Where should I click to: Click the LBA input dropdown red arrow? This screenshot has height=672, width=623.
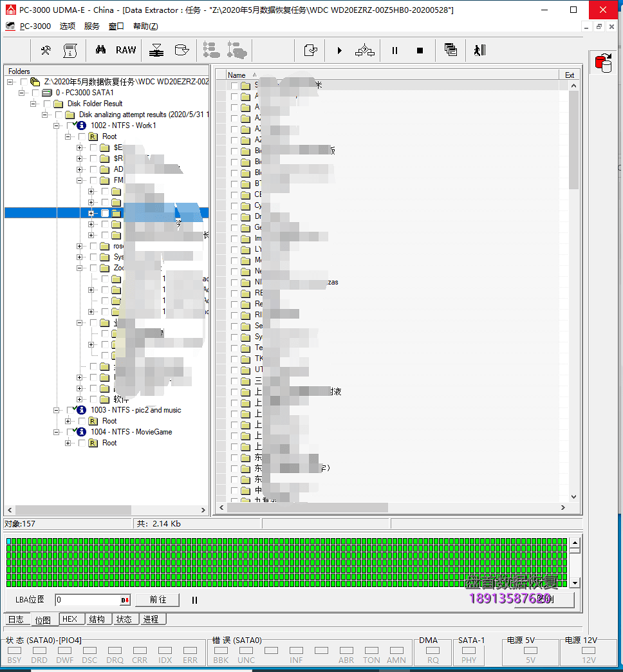[125, 600]
